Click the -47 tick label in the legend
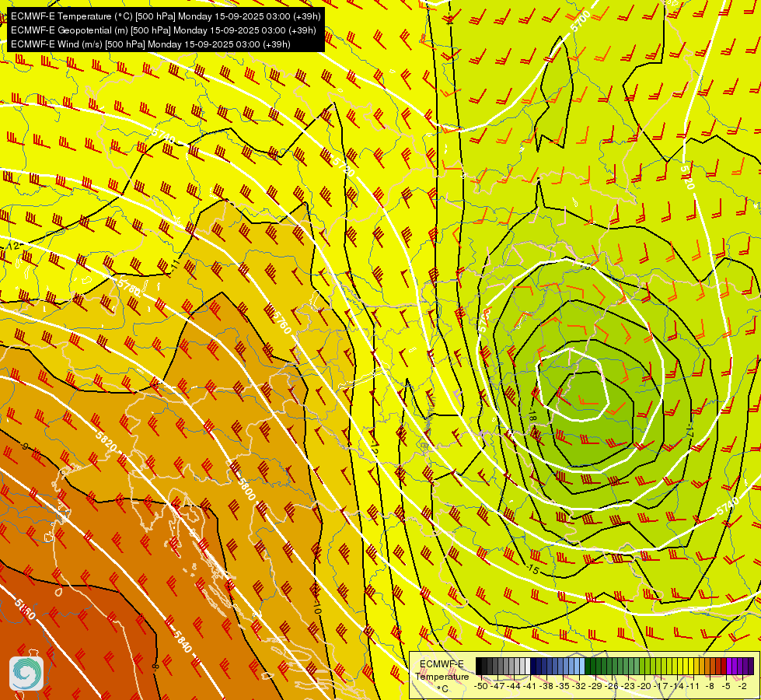761x700 pixels. click(x=497, y=687)
